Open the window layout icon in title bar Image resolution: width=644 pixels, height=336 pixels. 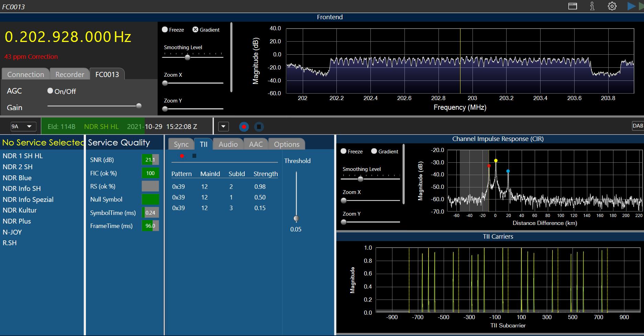click(x=573, y=6)
